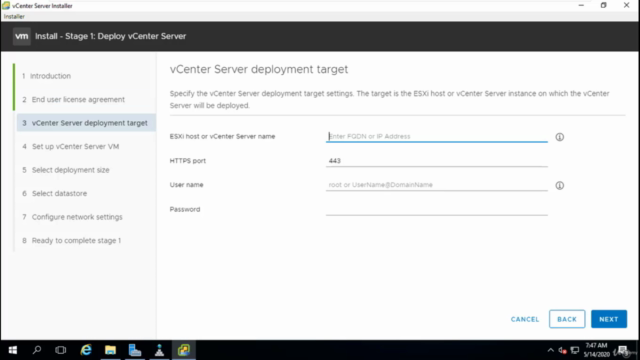The image size is (640, 360).
Task: Click the 'ESXi host or vCenter Server name' label
Action: [x=222, y=136]
